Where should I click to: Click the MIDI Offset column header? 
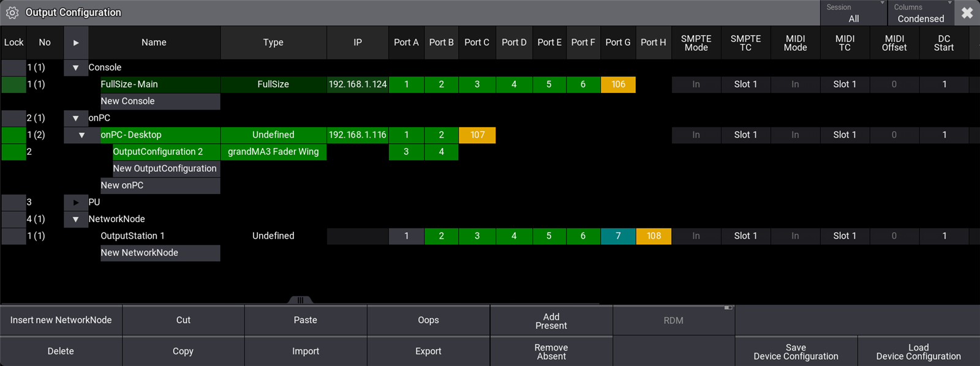[x=894, y=43]
